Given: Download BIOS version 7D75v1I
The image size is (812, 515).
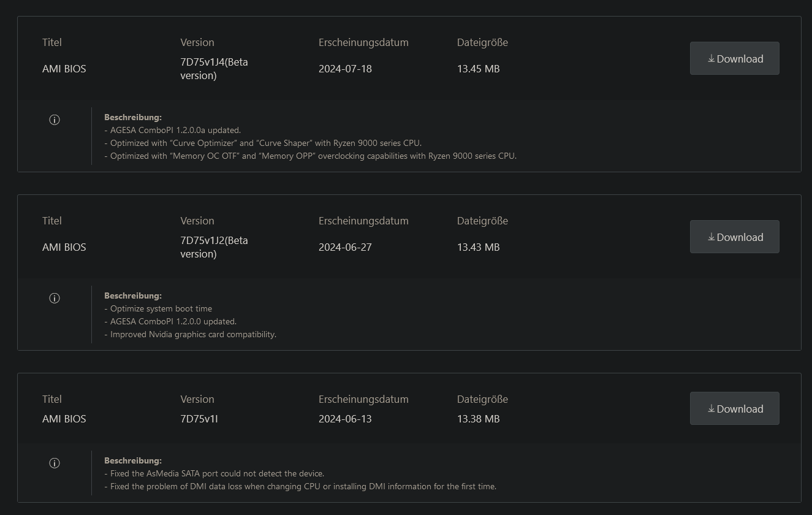Looking at the screenshot, I should point(734,409).
